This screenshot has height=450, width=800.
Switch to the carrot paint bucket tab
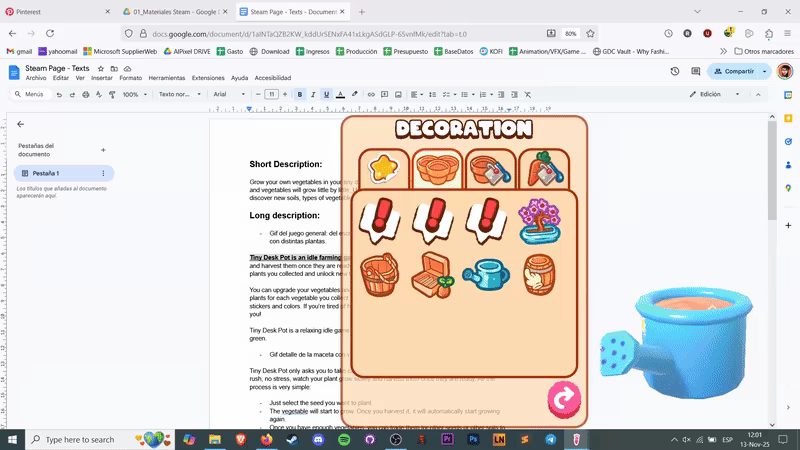point(544,169)
